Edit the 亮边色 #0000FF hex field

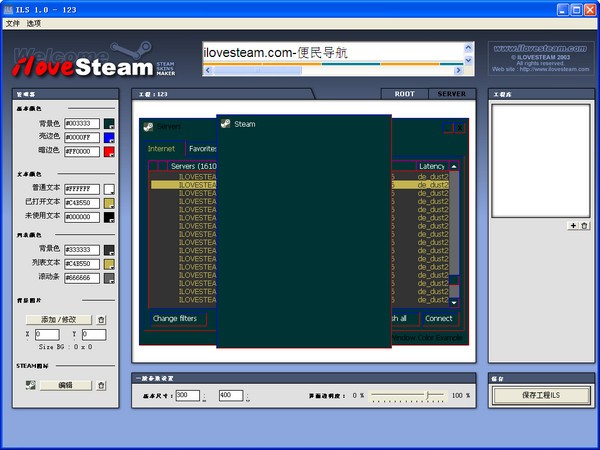pyautogui.click(x=82, y=137)
